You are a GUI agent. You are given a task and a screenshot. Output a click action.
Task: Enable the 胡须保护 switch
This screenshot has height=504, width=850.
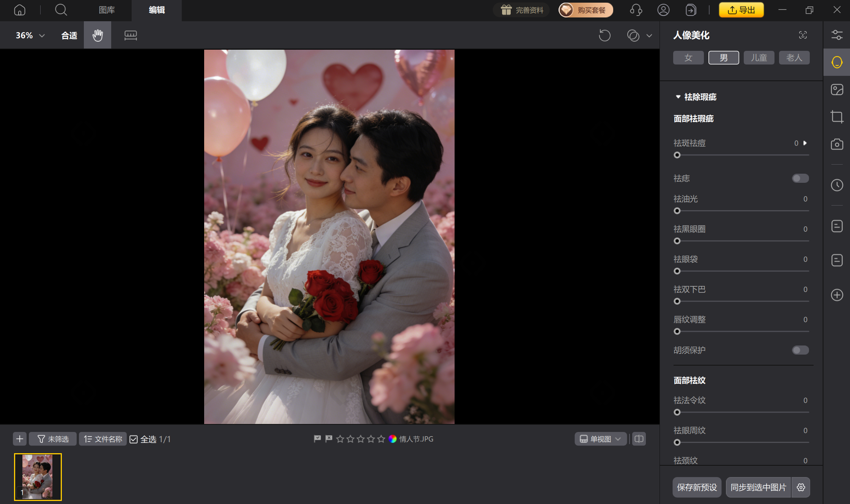click(800, 350)
